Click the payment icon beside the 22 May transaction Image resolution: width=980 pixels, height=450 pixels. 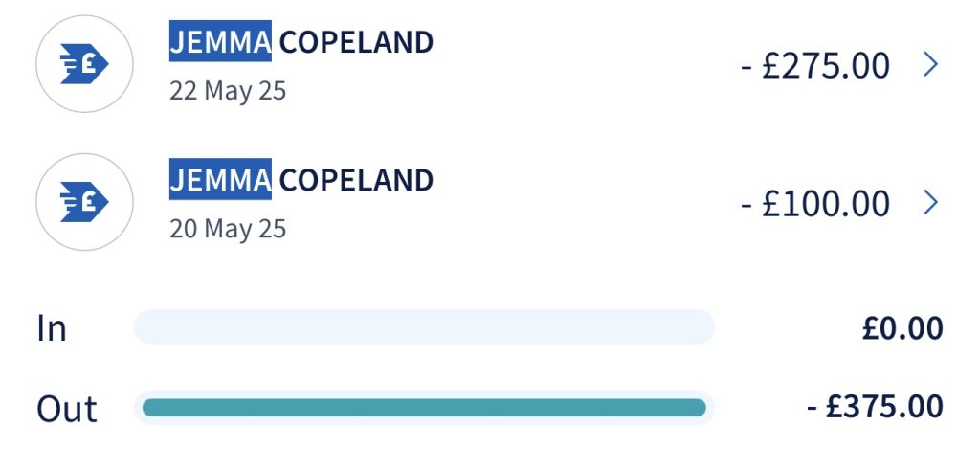coord(83,64)
